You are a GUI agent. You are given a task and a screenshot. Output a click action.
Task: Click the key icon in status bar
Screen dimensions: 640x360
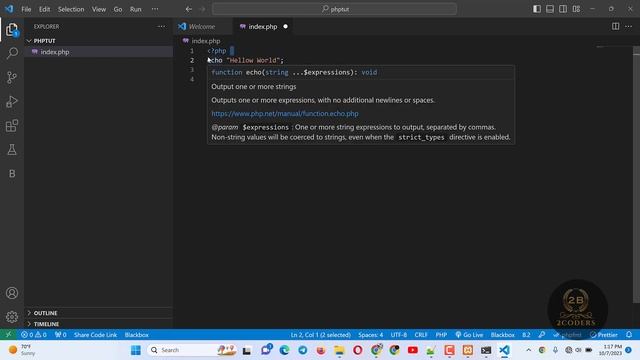tap(542, 335)
